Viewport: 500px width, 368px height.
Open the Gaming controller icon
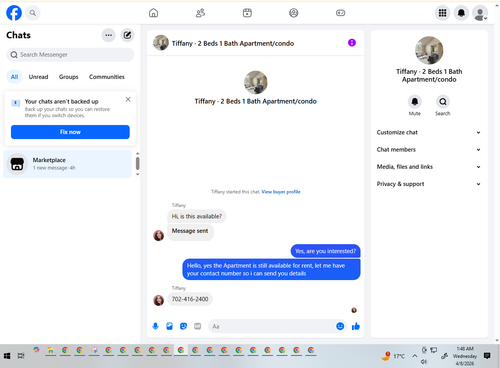[340, 13]
